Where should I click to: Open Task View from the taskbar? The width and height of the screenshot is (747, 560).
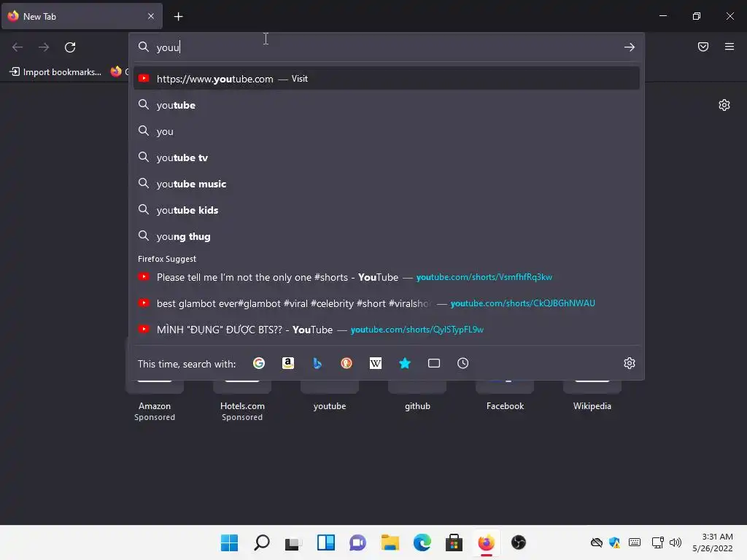pos(293,542)
